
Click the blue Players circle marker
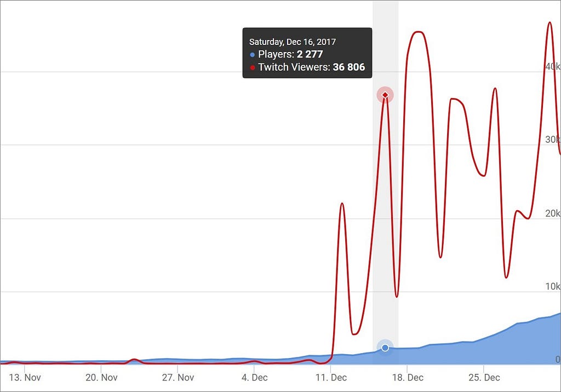385,348
